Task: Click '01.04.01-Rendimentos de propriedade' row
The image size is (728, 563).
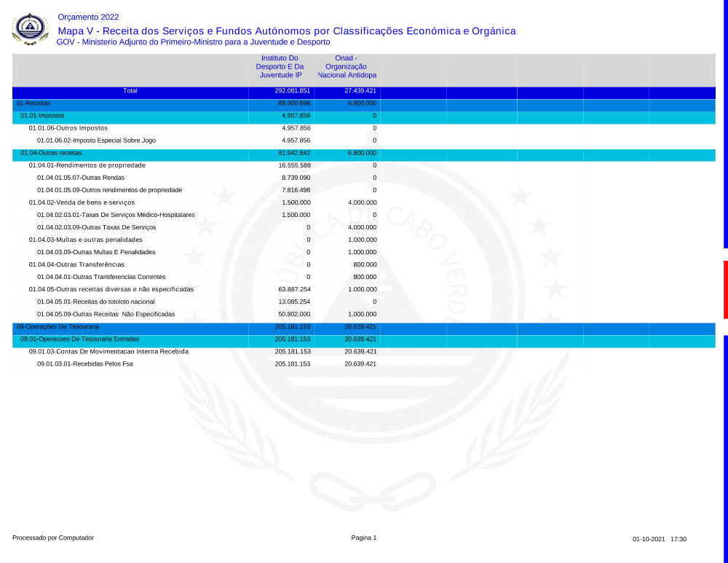Action: click(87, 165)
